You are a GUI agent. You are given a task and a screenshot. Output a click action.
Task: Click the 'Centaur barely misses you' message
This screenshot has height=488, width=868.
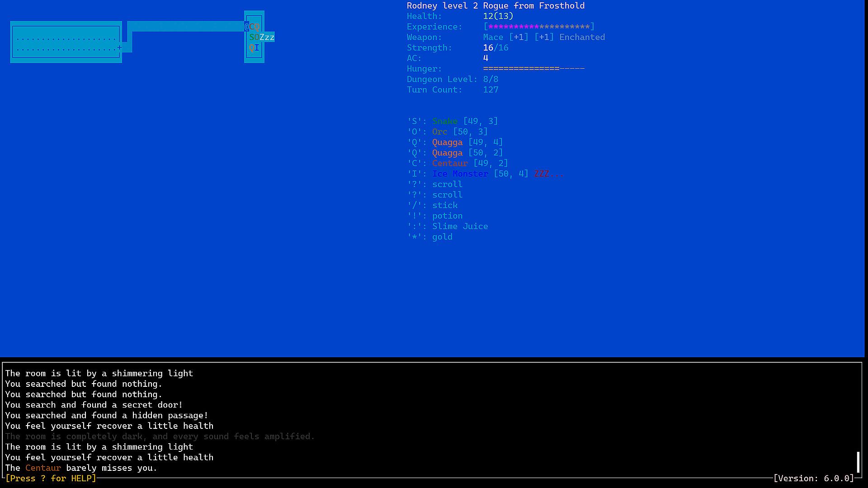[x=81, y=468]
